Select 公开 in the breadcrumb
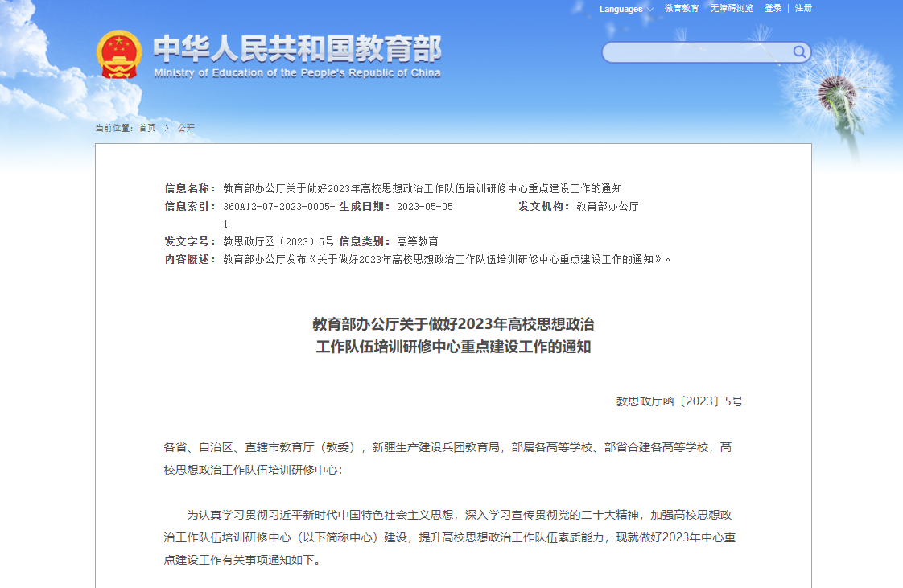Screen dimensions: 903x588 (x=187, y=128)
